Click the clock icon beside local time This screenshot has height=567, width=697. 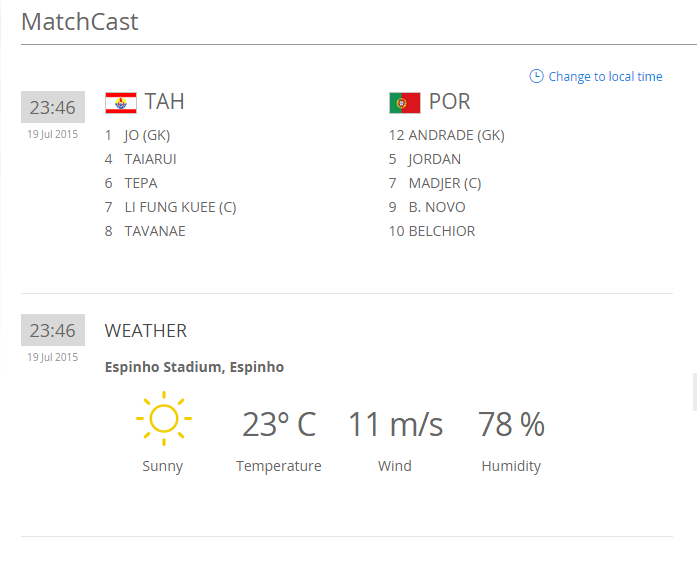click(536, 76)
